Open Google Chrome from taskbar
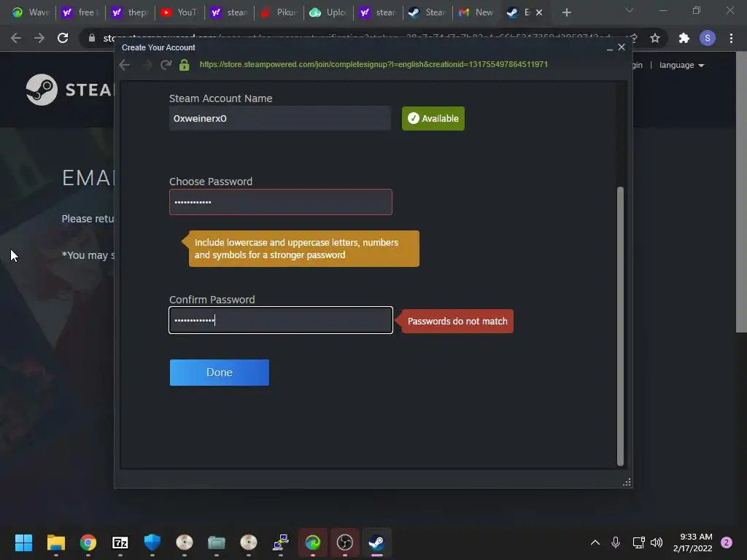Image resolution: width=747 pixels, height=560 pixels. [88, 542]
